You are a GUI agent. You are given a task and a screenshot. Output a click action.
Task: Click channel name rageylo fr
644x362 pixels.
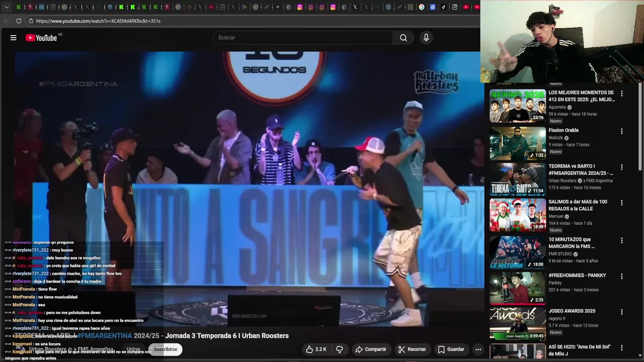[557, 319]
